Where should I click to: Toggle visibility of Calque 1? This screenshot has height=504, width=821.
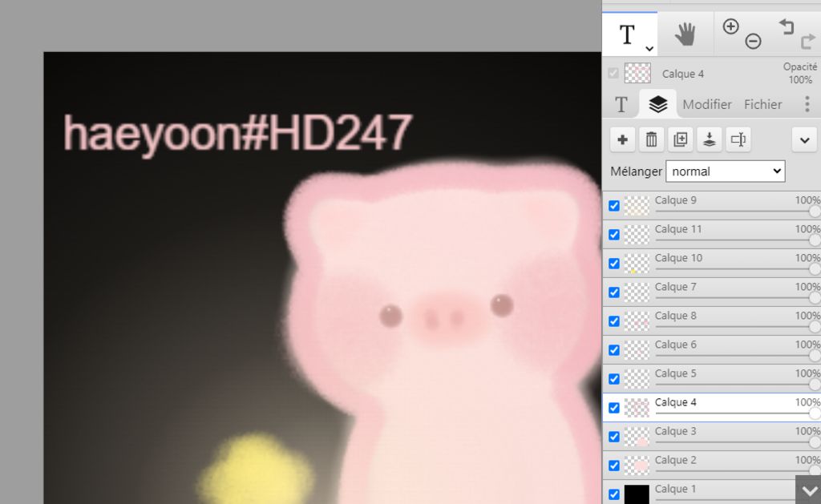614,494
